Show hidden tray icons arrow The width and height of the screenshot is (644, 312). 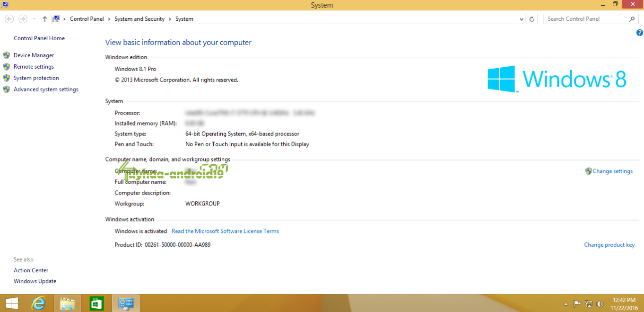pos(566,304)
